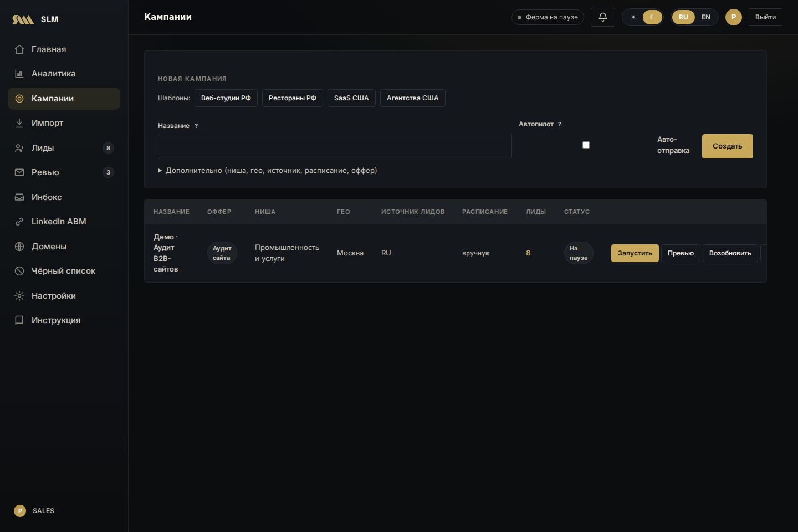Click the download icon beside Импорт
Image resolution: width=798 pixels, height=532 pixels.
[19, 123]
